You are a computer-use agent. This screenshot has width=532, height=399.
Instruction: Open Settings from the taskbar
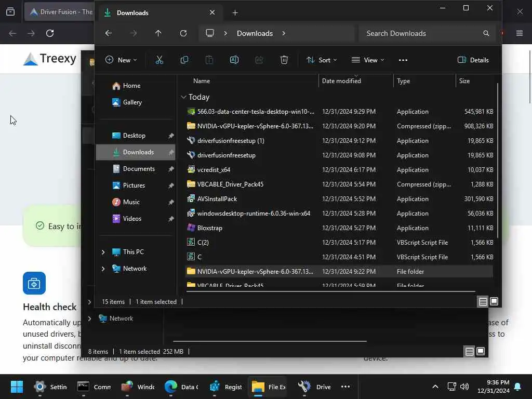[50, 387]
